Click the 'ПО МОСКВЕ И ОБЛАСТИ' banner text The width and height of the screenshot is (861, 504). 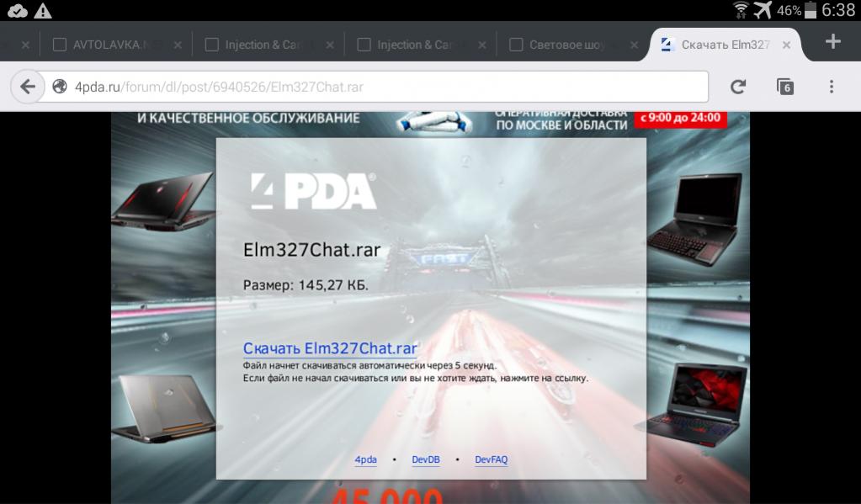coord(561,125)
